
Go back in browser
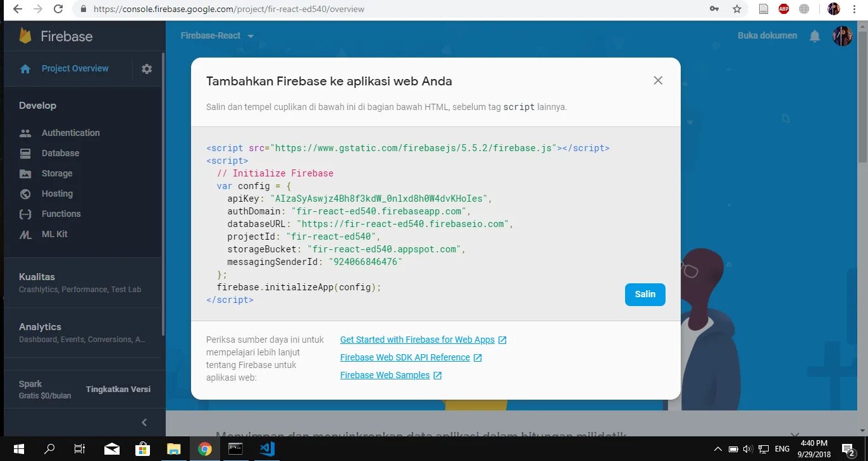point(17,9)
